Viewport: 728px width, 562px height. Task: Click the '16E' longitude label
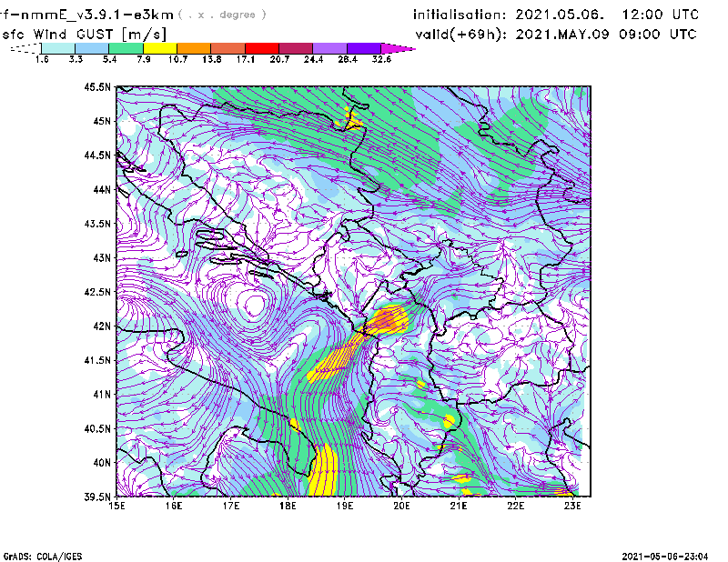pyautogui.click(x=174, y=506)
